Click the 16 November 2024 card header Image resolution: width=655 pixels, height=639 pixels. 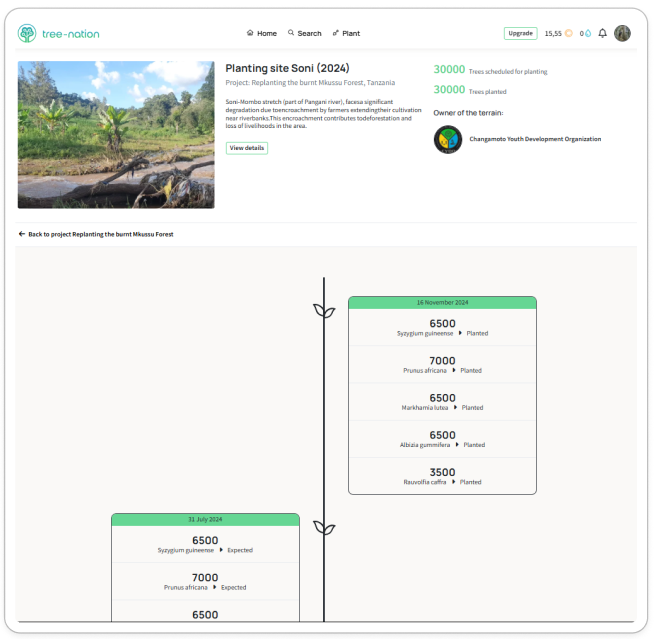(442, 303)
